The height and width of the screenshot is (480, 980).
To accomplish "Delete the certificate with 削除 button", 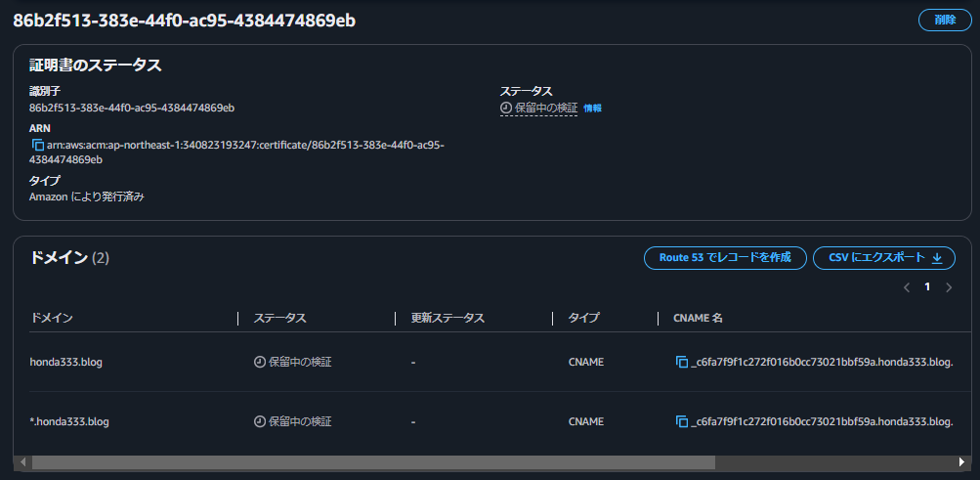I will pyautogui.click(x=945, y=20).
